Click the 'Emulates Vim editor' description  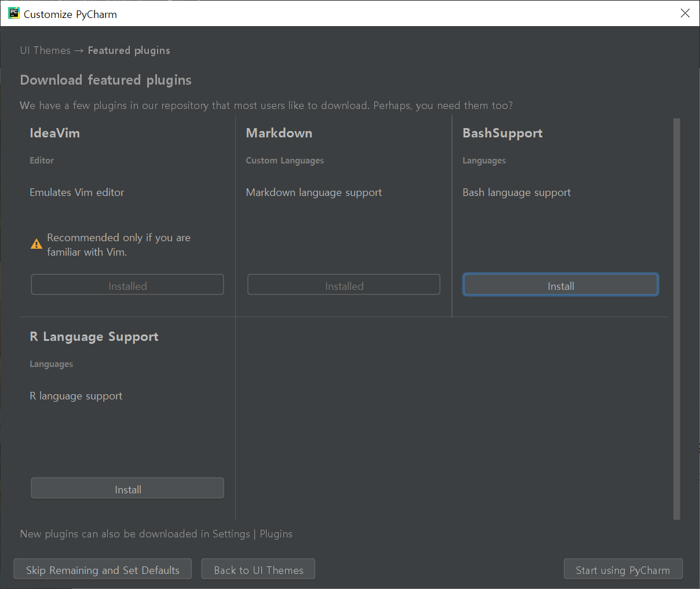tap(77, 192)
